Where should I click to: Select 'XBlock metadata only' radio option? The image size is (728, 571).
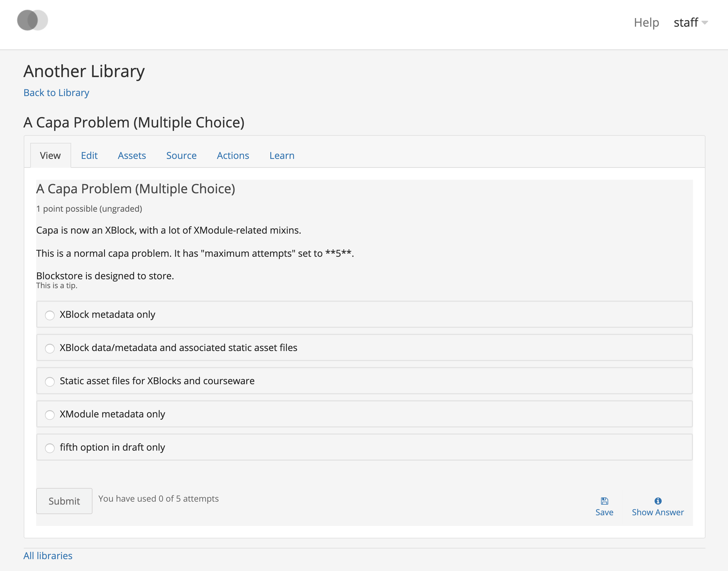(x=50, y=315)
